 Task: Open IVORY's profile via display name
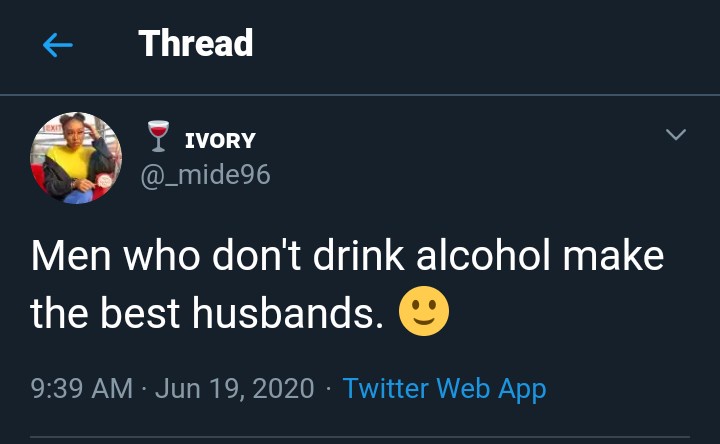pos(221,140)
